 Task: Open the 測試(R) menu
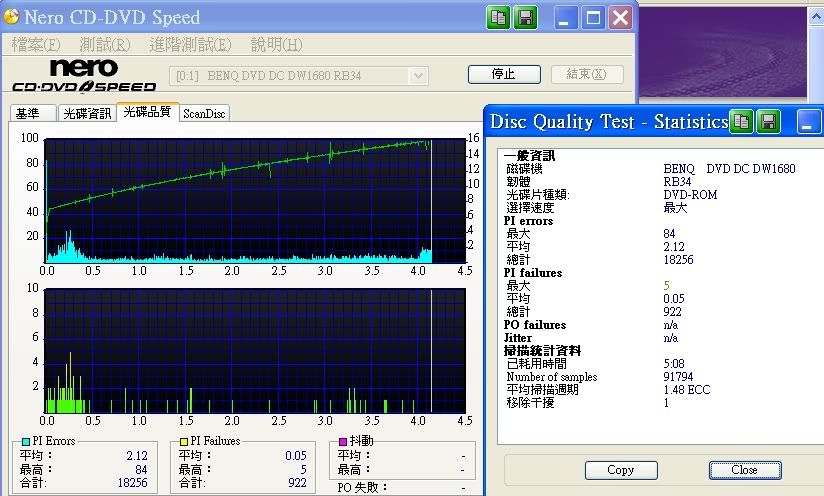pyautogui.click(x=105, y=45)
